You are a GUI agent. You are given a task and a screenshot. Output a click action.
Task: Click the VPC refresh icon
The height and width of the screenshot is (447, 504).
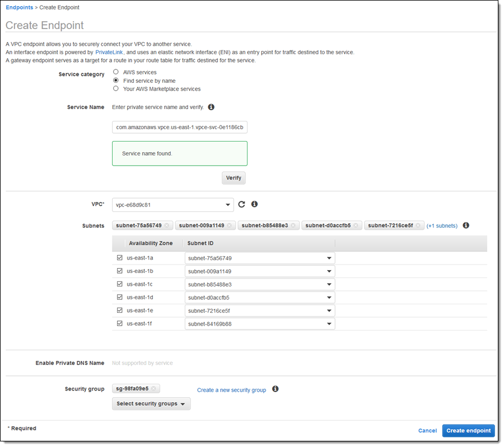click(x=241, y=205)
